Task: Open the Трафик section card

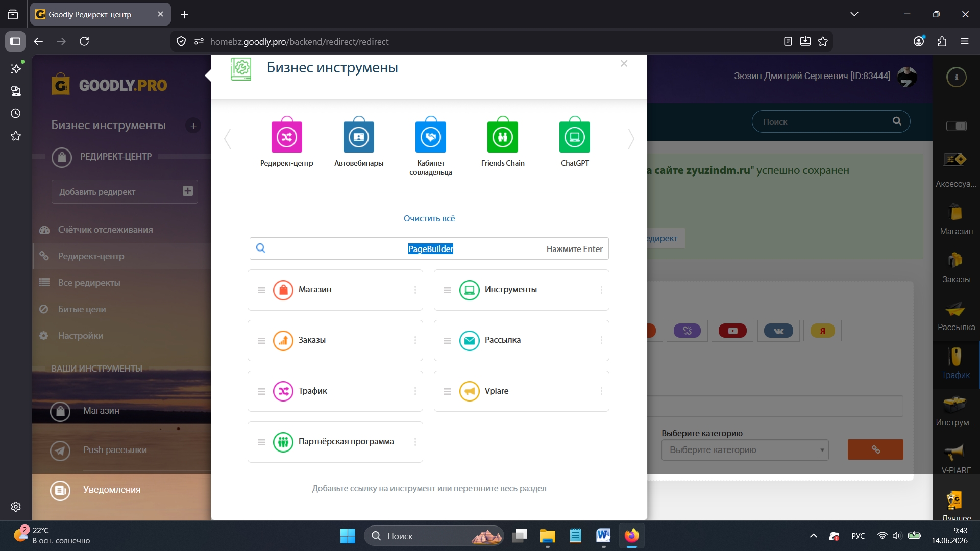Action: tap(335, 391)
